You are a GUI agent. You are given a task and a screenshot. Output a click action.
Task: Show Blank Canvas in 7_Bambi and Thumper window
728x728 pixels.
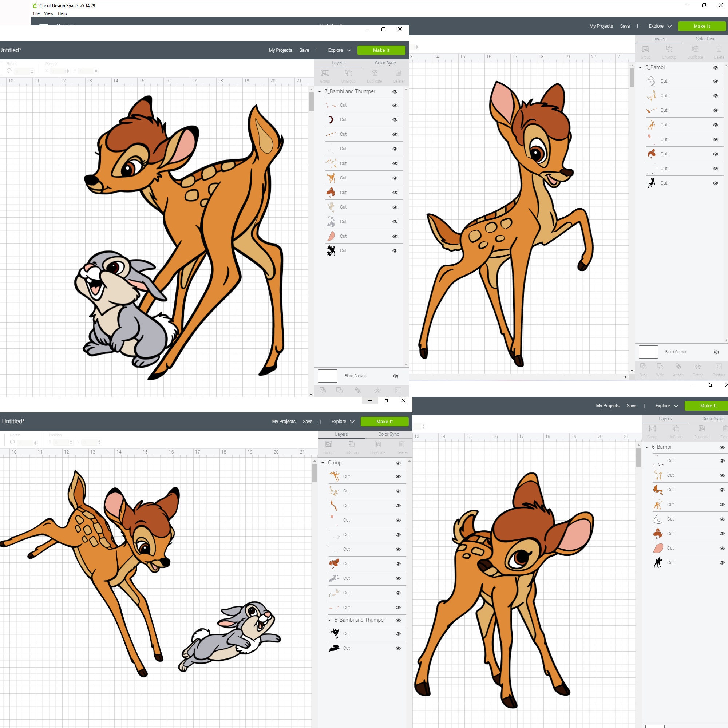[x=396, y=376]
